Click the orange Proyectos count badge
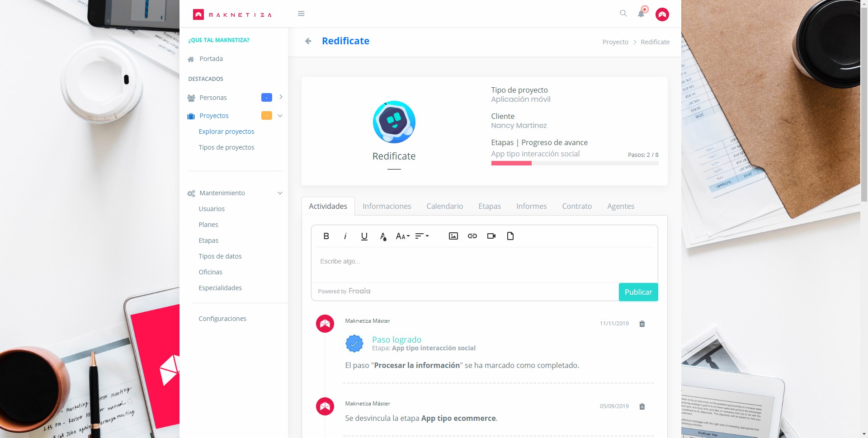Image resolution: width=868 pixels, height=438 pixels. coord(267,116)
